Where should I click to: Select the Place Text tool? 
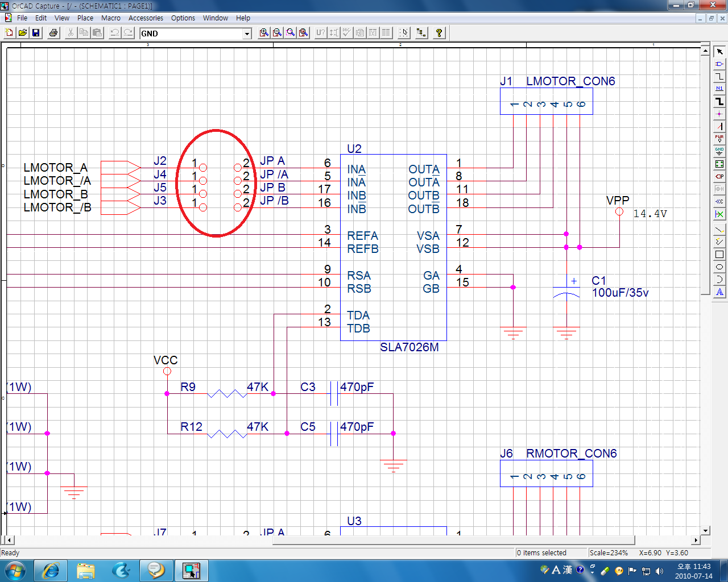pyautogui.click(x=719, y=292)
